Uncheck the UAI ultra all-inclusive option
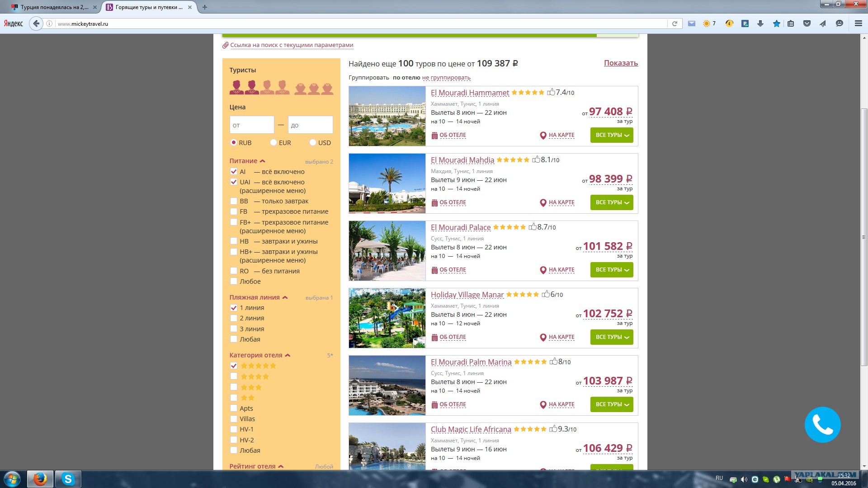The image size is (868, 488). click(x=234, y=182)
